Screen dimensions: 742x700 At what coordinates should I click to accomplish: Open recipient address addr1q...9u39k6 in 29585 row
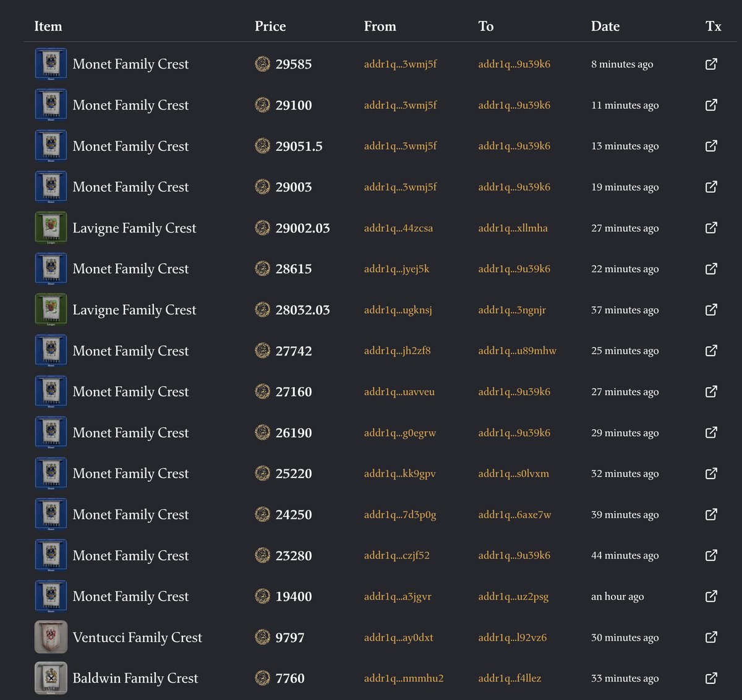tap(514, 64)
